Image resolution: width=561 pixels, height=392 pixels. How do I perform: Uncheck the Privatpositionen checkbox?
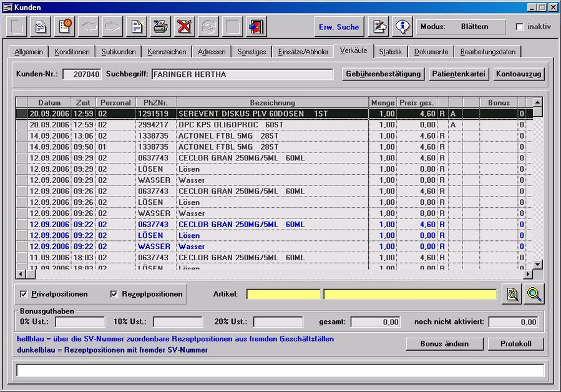[x=24, y=294]
